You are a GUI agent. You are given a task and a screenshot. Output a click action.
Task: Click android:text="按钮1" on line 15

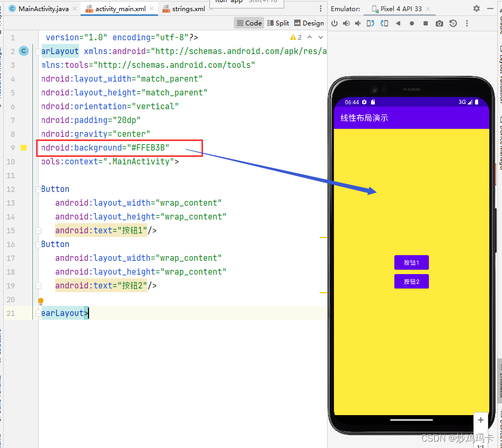coord(101,231)
